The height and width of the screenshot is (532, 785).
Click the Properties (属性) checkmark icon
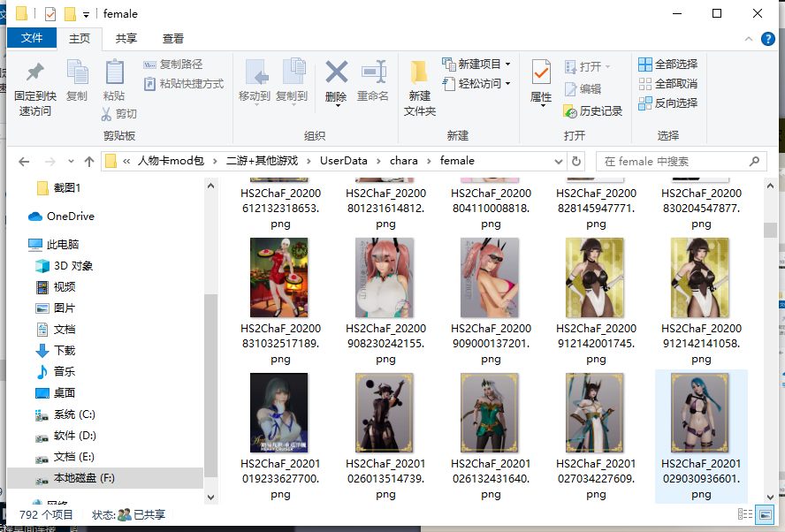541,72
